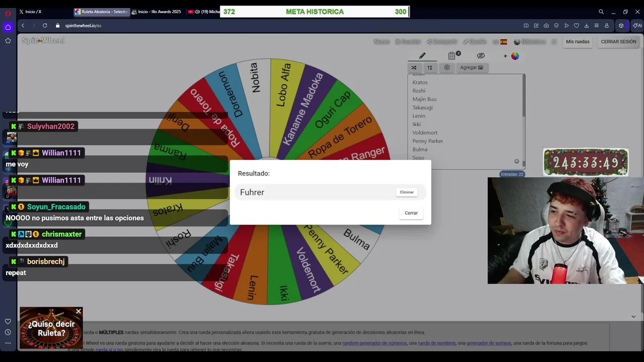Open the es language flag selector
The image size is (644, 362).
tap(500, 42)
